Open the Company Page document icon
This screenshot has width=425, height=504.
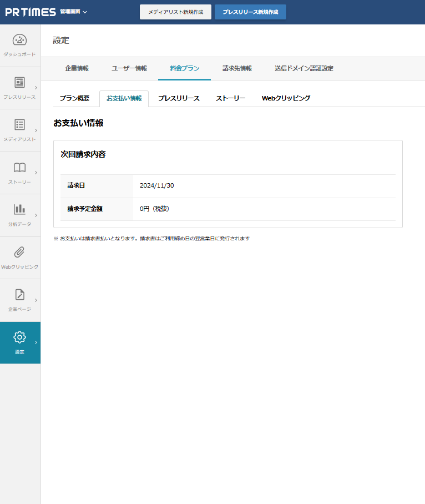(x=20, y=295)
